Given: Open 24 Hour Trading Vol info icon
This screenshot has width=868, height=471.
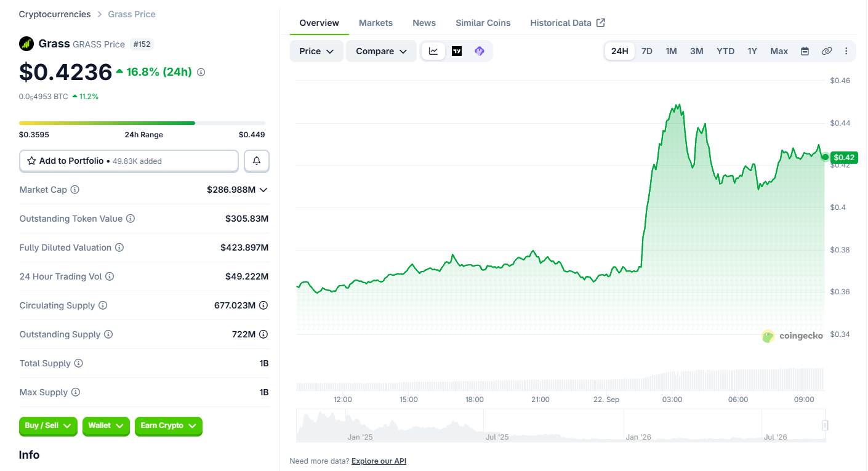Looking at the screenshot, I should point(110,276).
